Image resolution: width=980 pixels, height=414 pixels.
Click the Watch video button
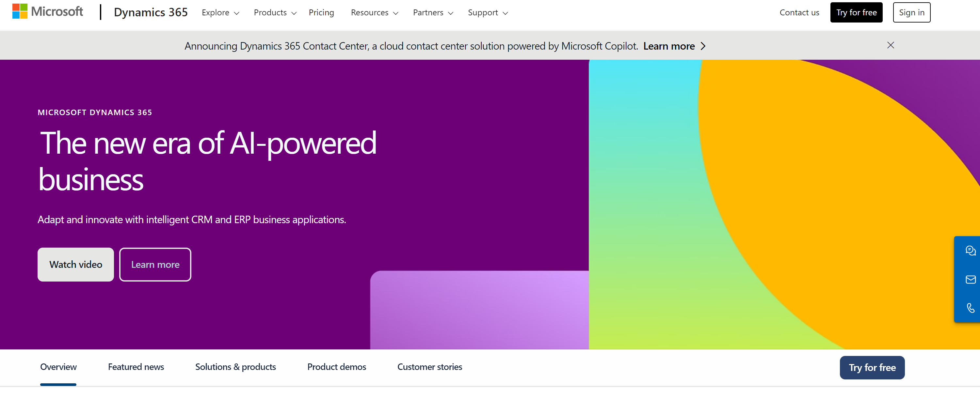coord(76,264)
